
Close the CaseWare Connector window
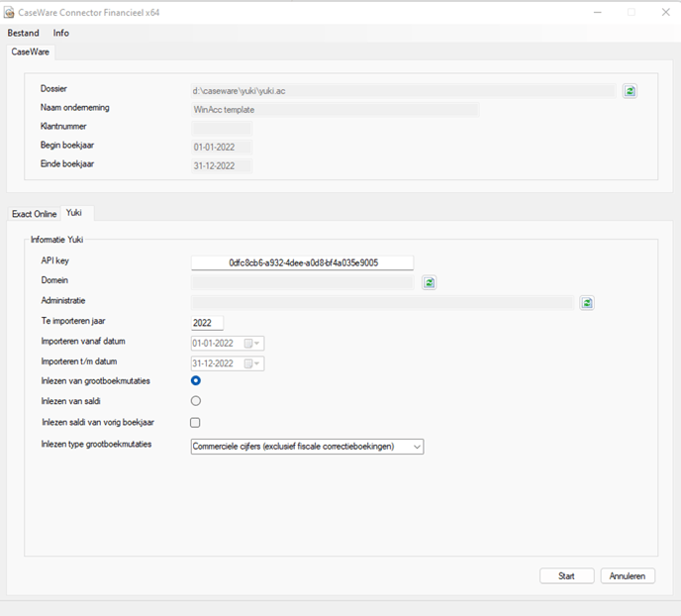[665, 12]
